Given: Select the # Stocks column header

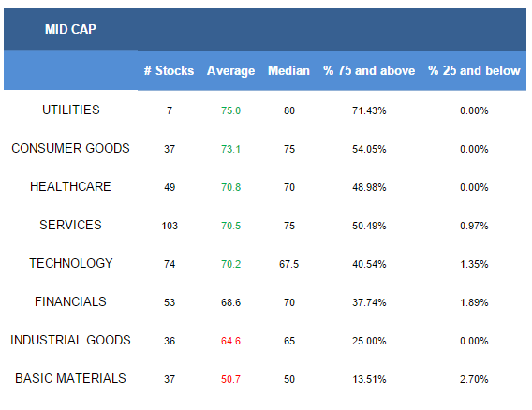Looking at the screenshot, I should [169, 70].
